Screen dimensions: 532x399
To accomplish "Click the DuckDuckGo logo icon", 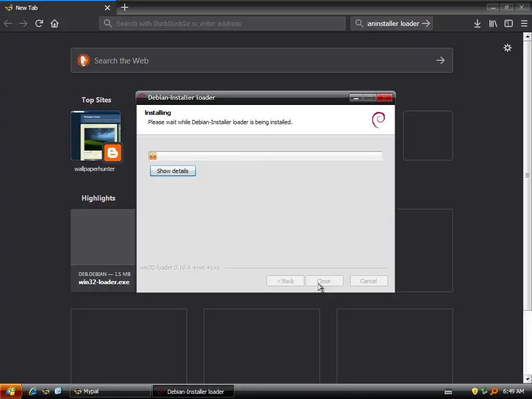I will click(84, 60).
